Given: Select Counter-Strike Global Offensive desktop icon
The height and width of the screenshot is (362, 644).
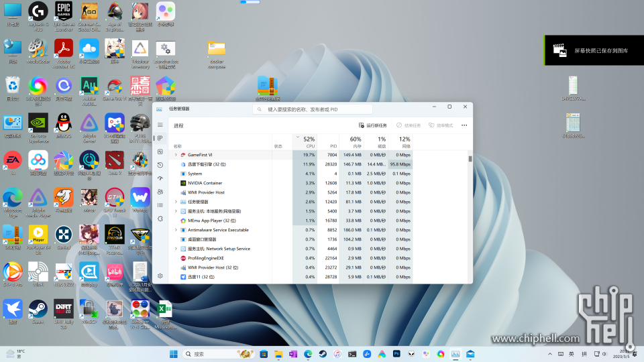Looking at the screenshot, I should pyautogui.click(x=89, y=17).
